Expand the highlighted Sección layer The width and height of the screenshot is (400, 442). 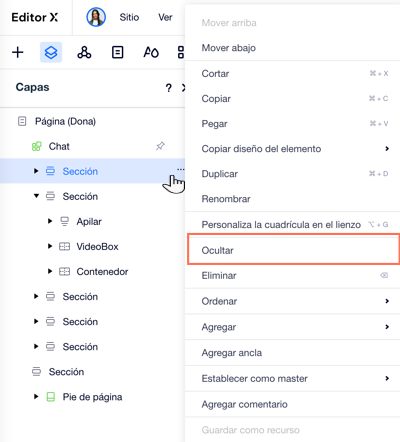(36, 171)
